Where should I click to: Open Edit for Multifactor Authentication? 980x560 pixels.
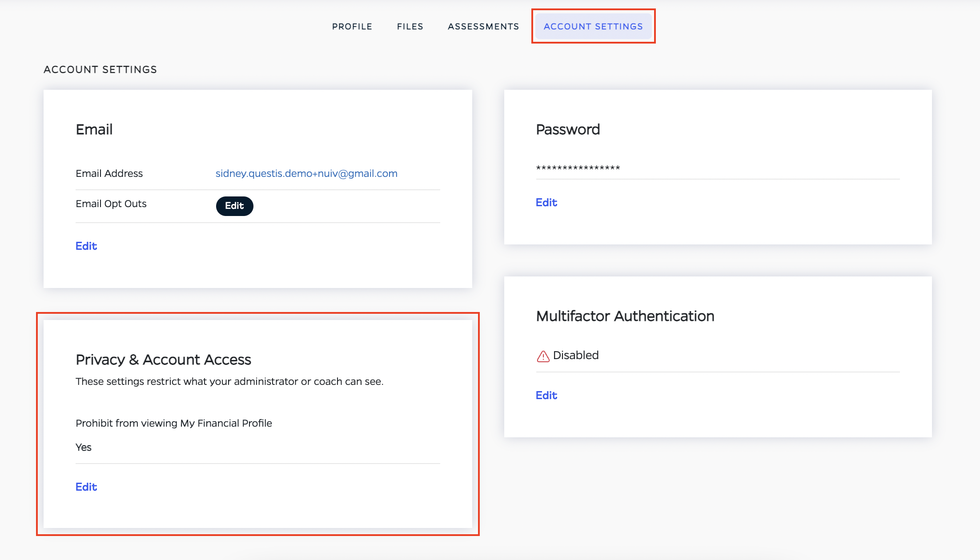(546, 396)
